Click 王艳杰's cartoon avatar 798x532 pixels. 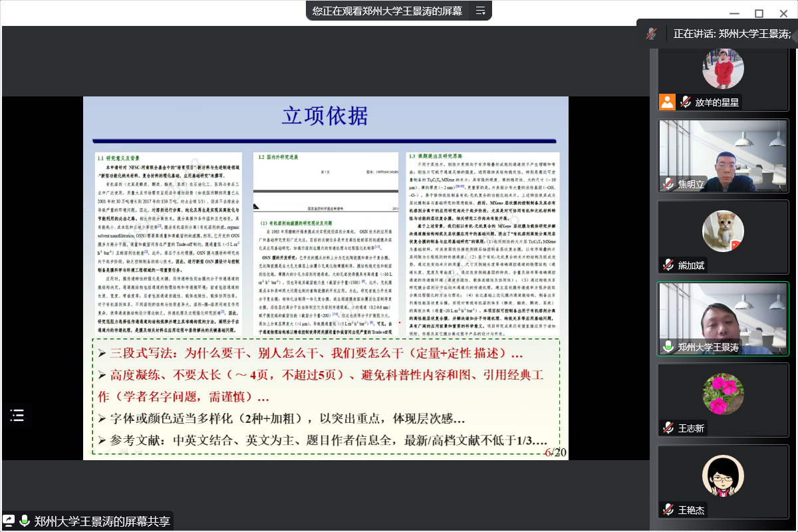723,475
